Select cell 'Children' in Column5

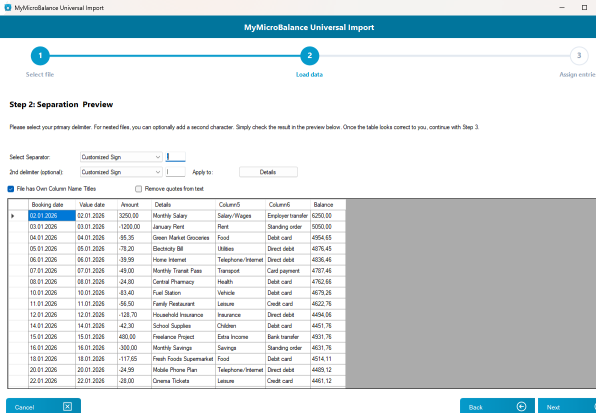click(x=240, y=326)
